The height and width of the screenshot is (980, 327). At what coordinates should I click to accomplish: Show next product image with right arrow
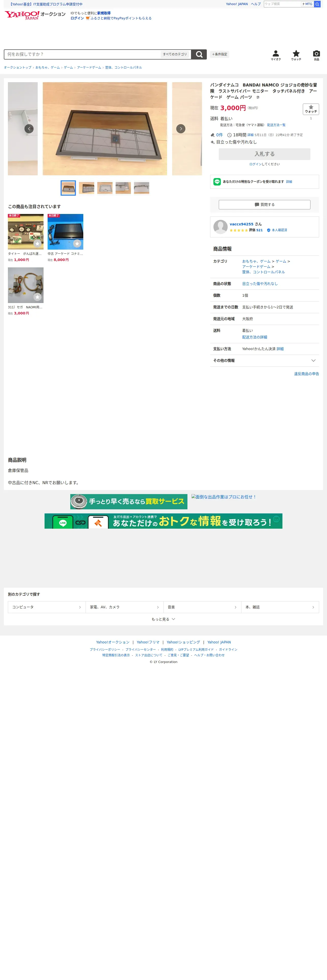(x=181, y=128)
